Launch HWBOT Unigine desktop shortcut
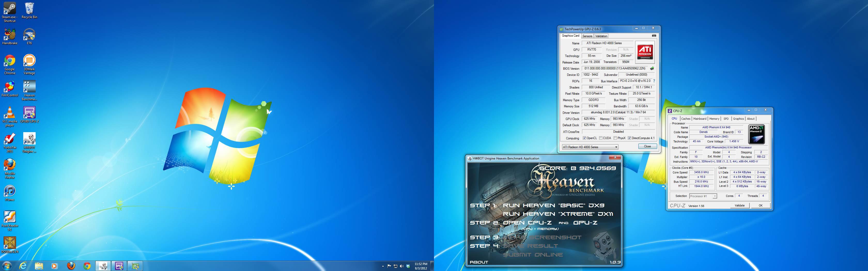Screen dimensions: 868x271 29,143
